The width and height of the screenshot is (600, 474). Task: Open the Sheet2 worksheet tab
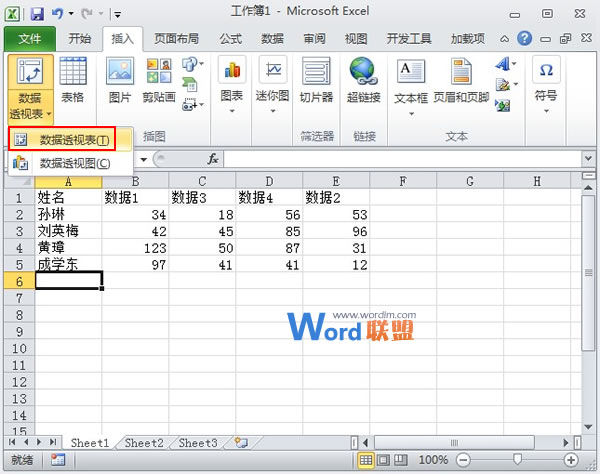click(x=144, y=443)
